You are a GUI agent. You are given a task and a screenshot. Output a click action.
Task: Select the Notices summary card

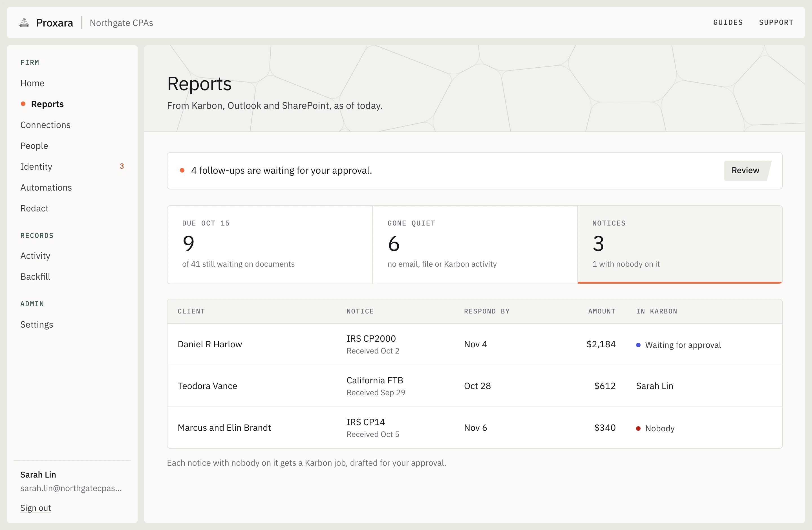679,244
